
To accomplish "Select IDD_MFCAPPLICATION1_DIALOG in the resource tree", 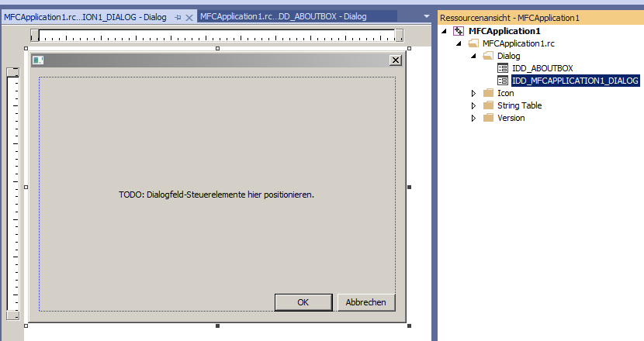I will (x=575, y=81).
